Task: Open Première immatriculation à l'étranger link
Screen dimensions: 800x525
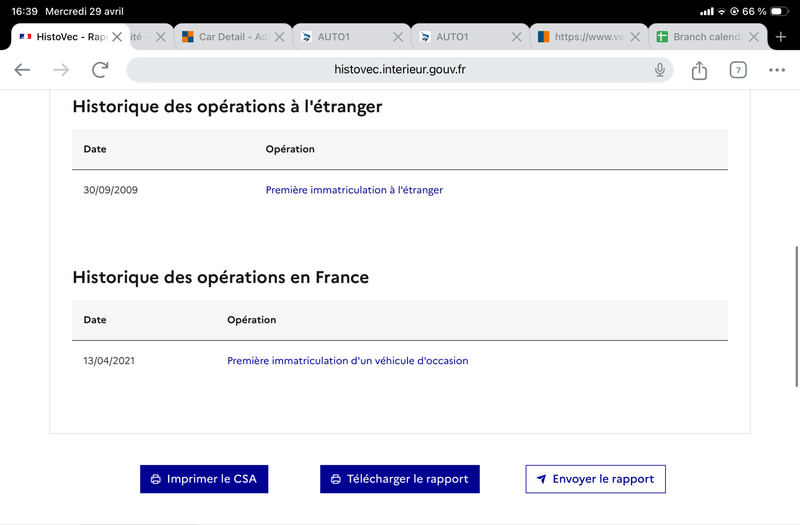Action: pyautogui.click(x=354, y=190)
